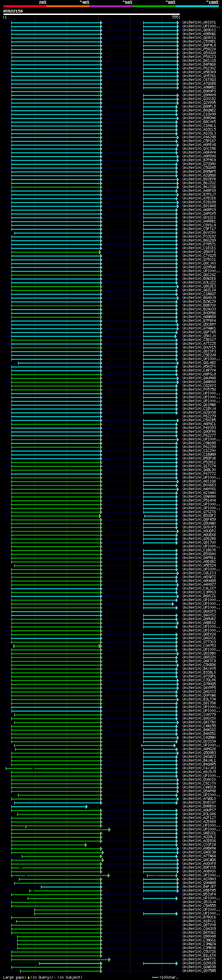
Task: Click the UniRef100_B9RBS0 label
Action: (199, 807)
